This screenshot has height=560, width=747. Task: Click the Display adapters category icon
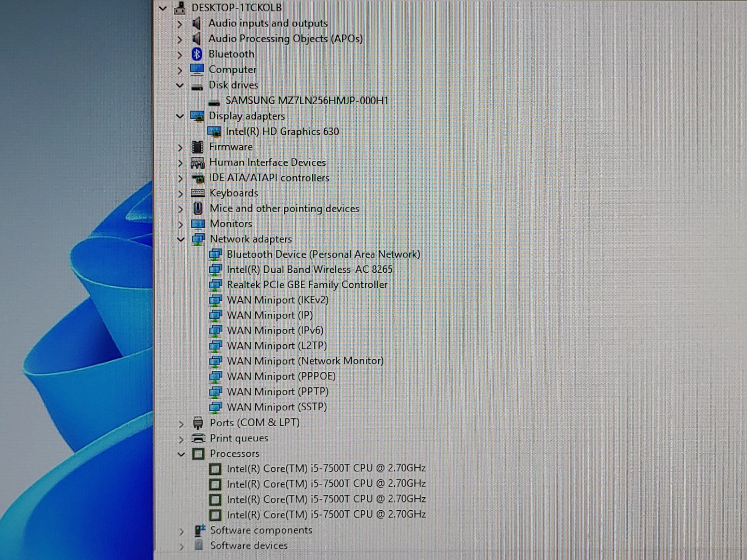[197, 116]
